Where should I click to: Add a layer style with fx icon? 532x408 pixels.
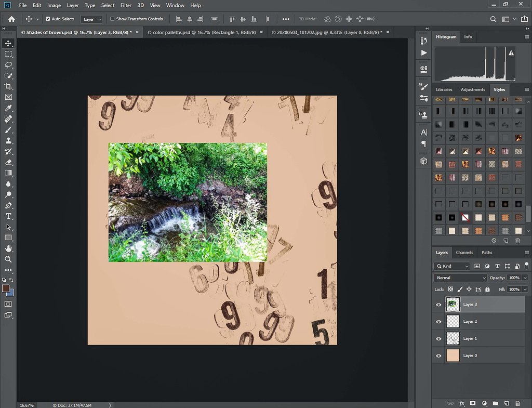(462, 403)
